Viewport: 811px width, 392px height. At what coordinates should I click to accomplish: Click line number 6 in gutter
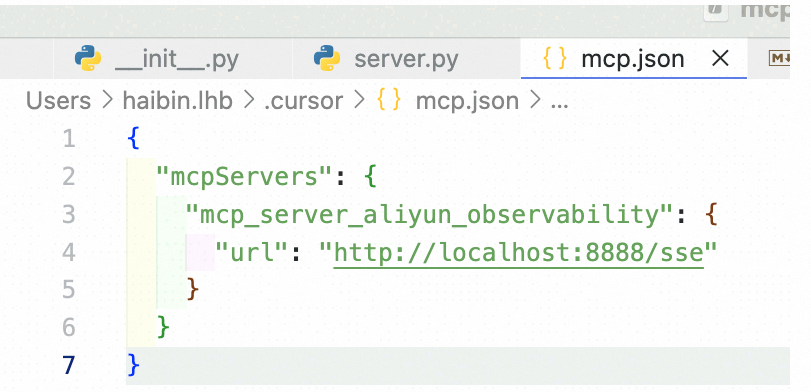[x=69, y=328]
